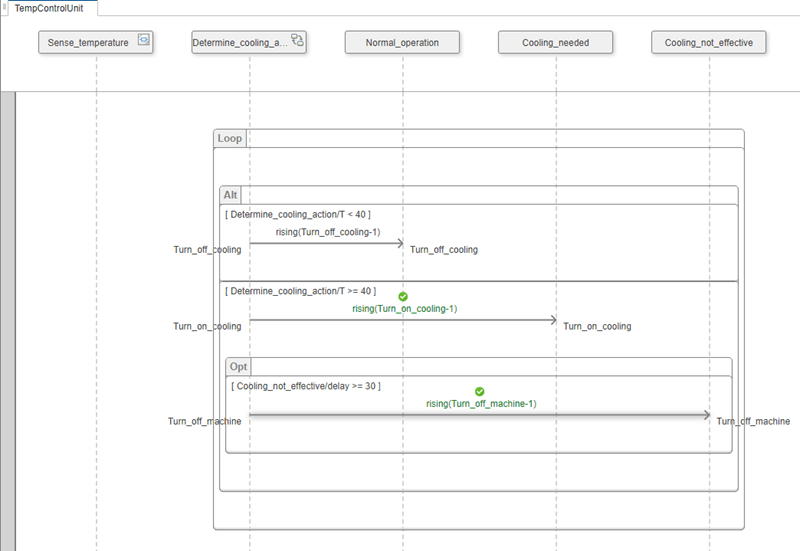This screenshot has width=800, height=551.
Task: Select the Loop fragment label
Action: (230, 138)
